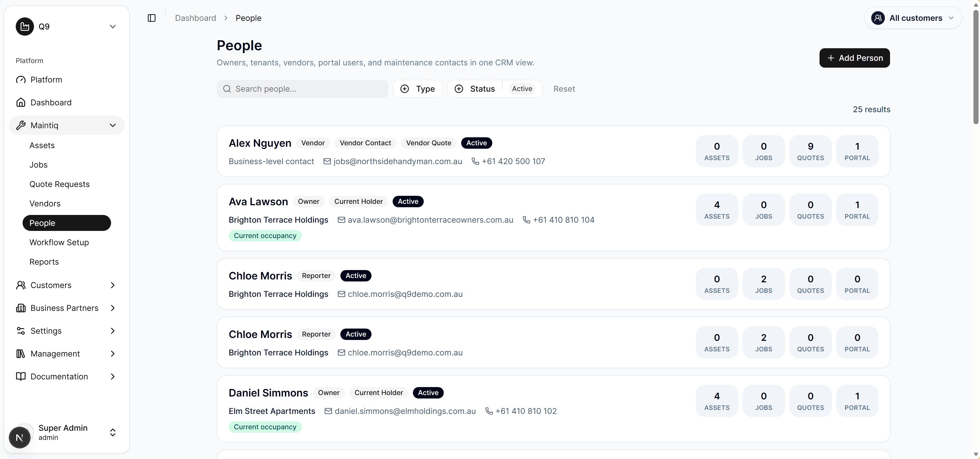Click the page vertical scrollbar
The width and height of the screenshot is (980, 459).
976,67
